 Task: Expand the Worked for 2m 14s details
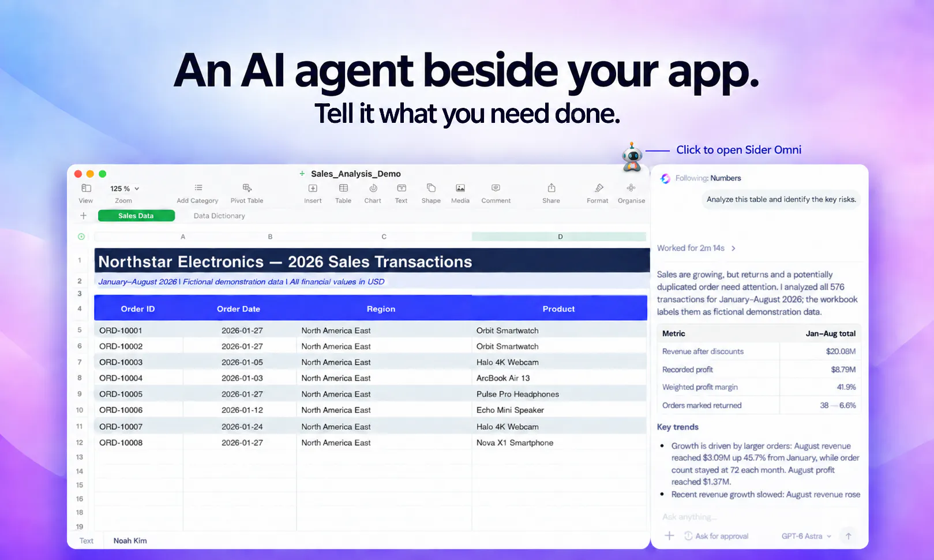point(696,248)
